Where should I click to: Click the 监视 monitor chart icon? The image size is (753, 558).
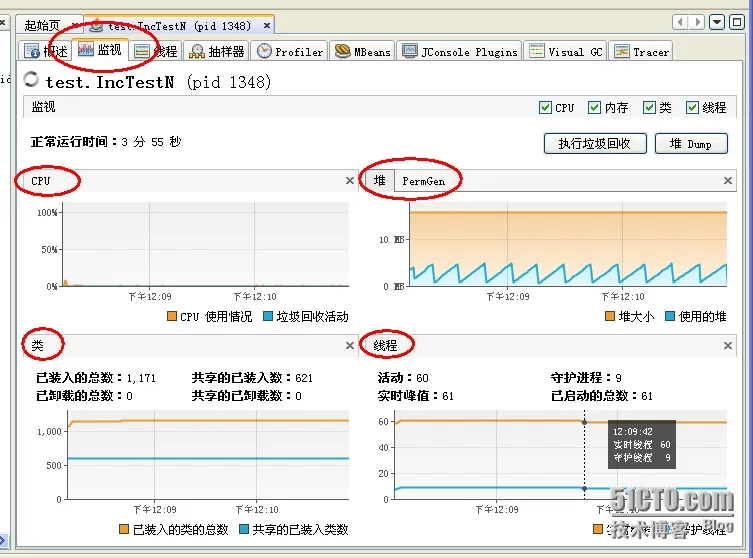[85, 49]
